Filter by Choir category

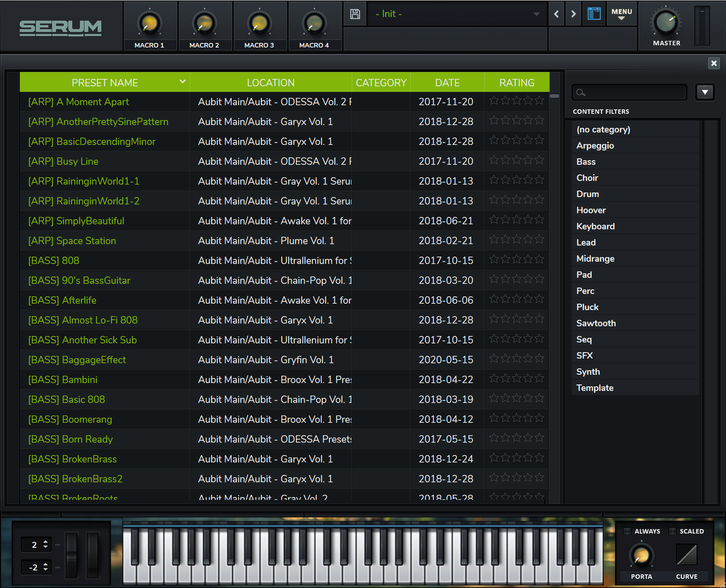636,177
